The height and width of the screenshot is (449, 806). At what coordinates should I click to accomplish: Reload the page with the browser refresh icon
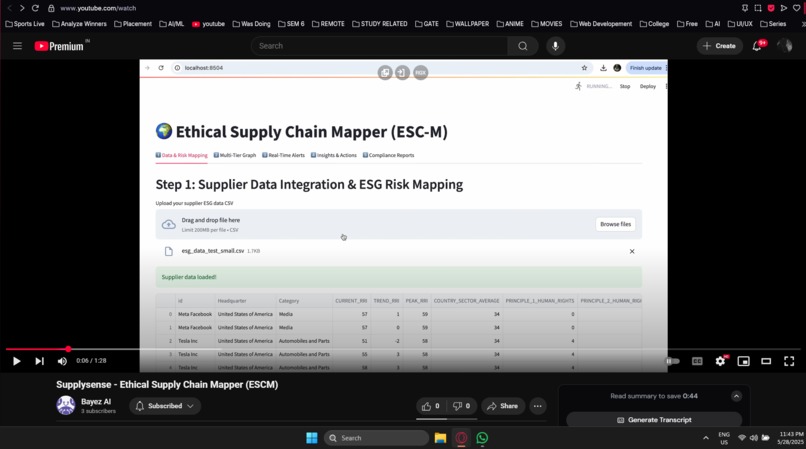pyautogui.click(x=35, y=8)
